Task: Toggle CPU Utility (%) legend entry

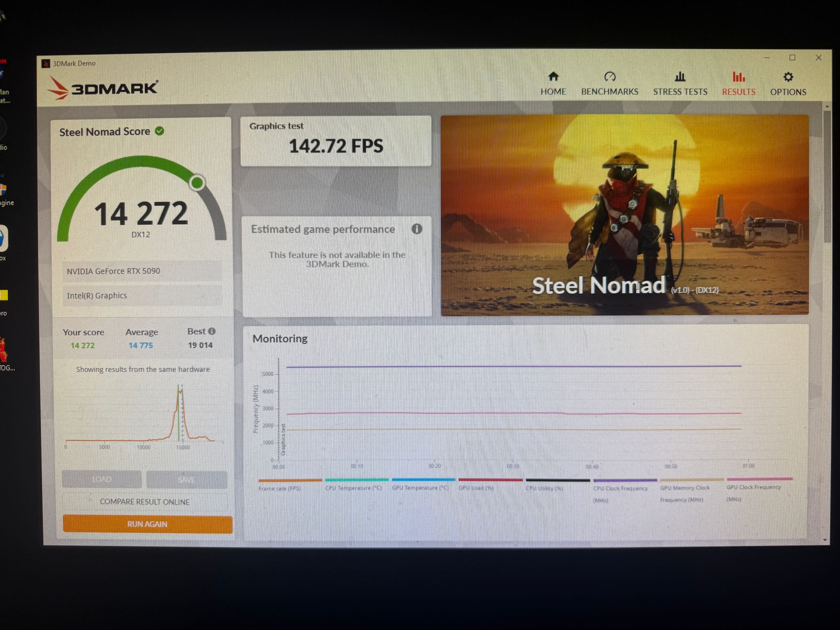Action: (557, 484)
